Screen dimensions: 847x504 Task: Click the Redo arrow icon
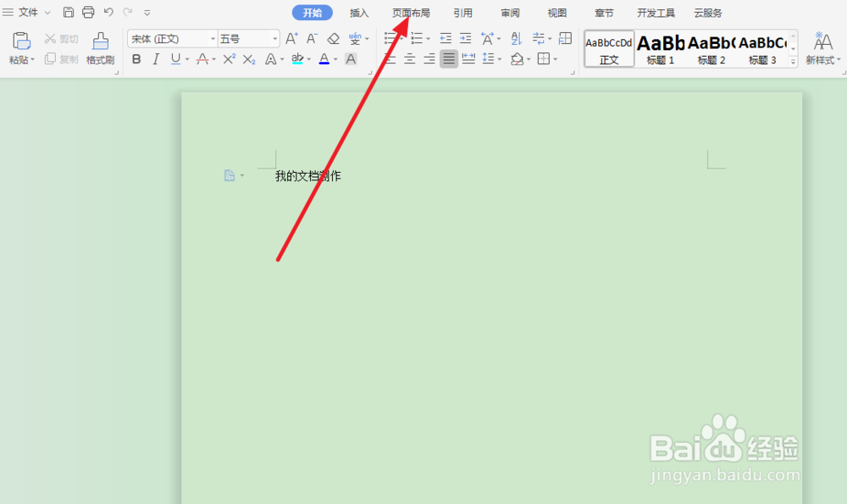pyautogui.click(x=128, y=12)
